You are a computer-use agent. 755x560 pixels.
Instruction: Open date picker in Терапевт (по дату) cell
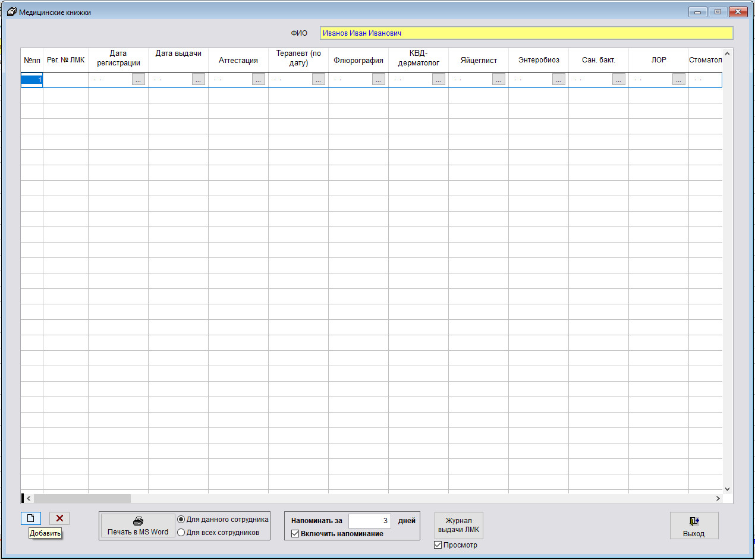coord(319,80)
